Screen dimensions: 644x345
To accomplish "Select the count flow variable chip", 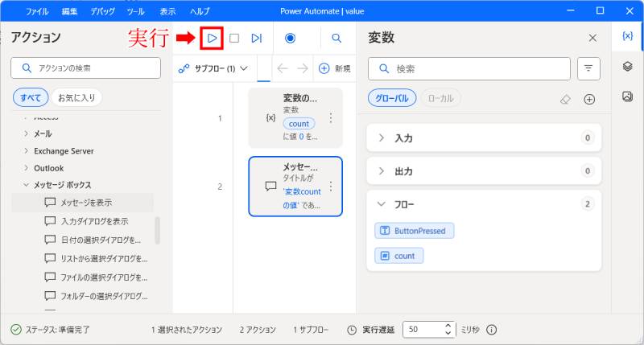I will (x=398, y=256).
